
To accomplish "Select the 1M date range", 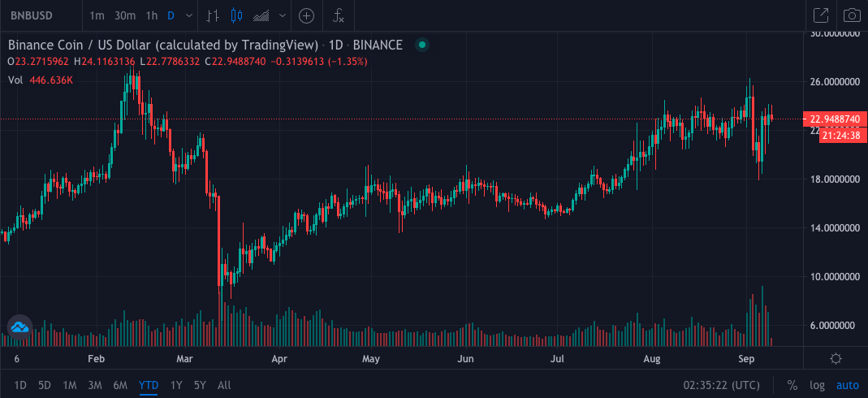I will (x=69, y=385).
